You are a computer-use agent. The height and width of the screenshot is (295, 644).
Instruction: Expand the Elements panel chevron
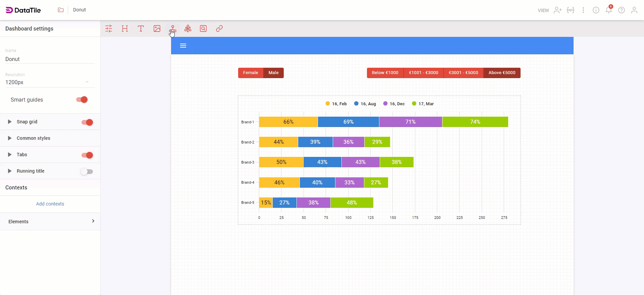tap(93, 221)
